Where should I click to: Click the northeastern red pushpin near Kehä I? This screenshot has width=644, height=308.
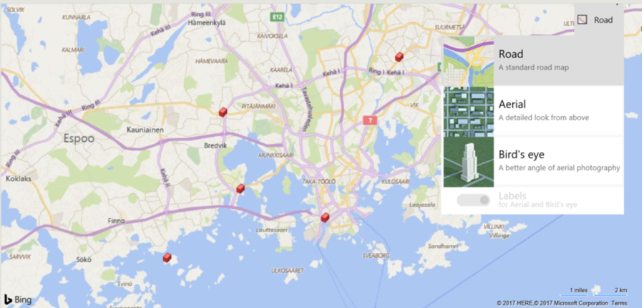tap(399, 57)
